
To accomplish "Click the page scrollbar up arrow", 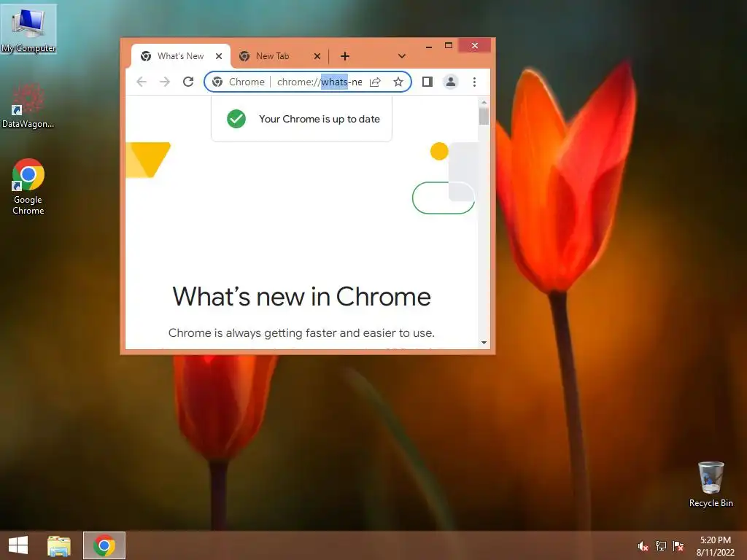I will (484, 102).
